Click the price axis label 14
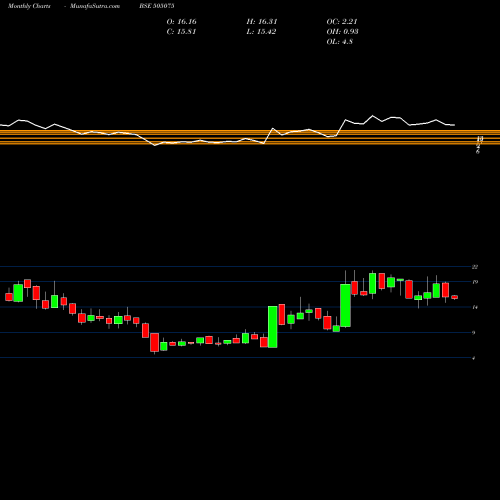The image size is (500, 500). point(475,307)
